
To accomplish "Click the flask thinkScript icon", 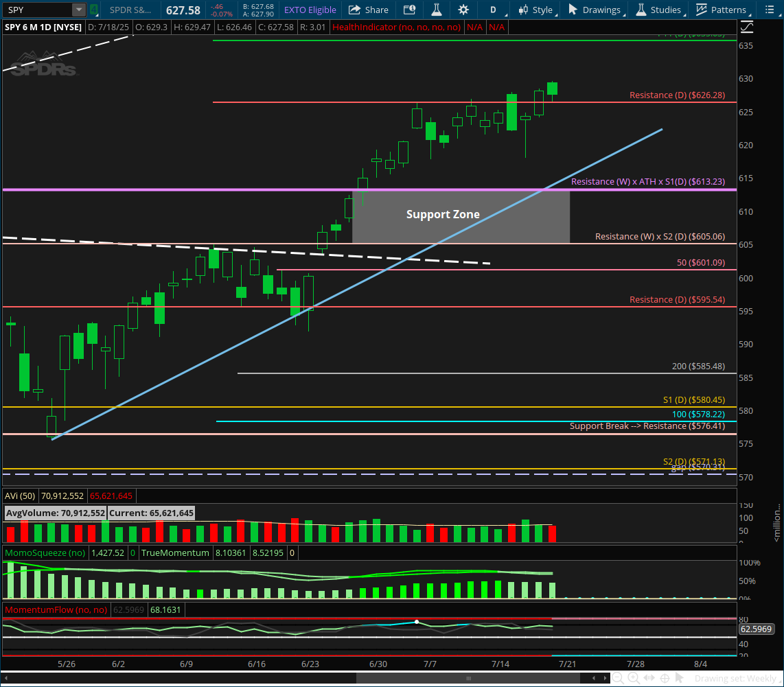I will coord(437,10).
